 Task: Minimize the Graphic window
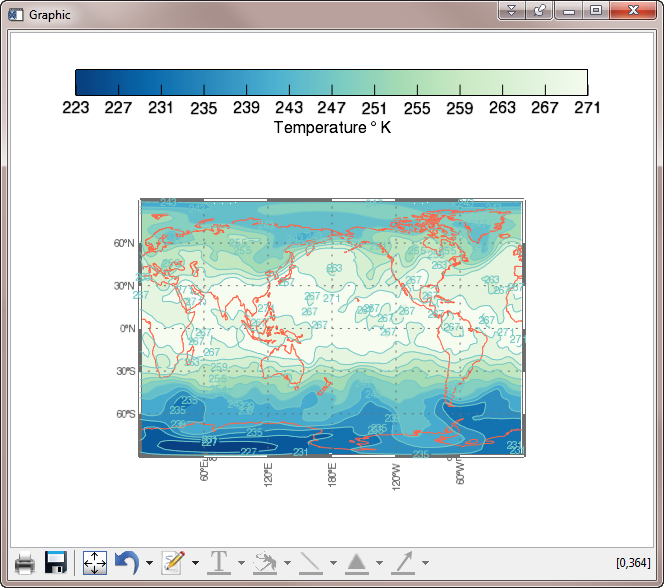[x=569, y=10]
